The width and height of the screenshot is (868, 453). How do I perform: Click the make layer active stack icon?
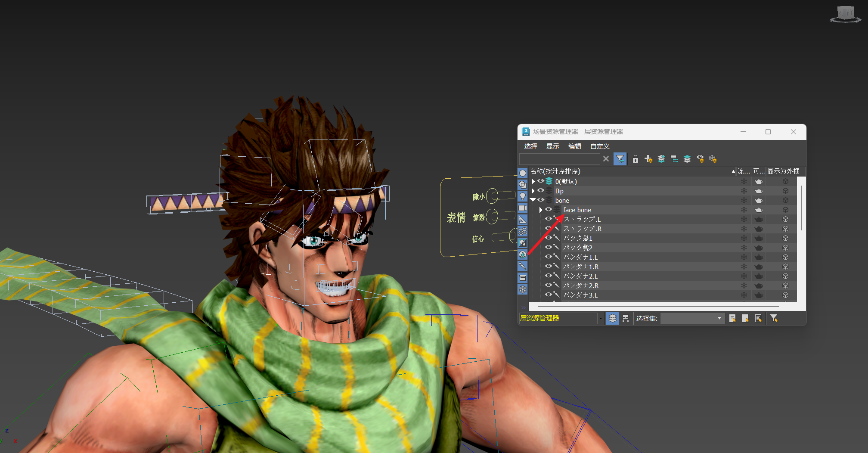click(687, 159)
